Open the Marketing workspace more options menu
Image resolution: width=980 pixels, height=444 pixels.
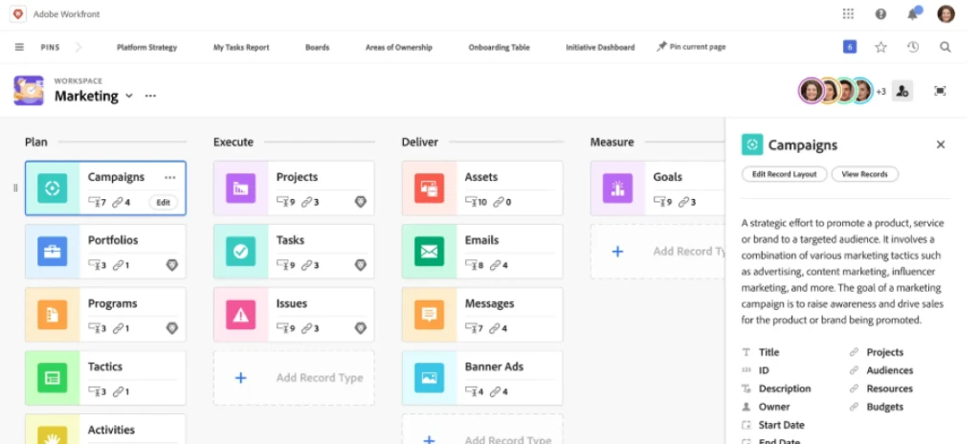point(150,96)
